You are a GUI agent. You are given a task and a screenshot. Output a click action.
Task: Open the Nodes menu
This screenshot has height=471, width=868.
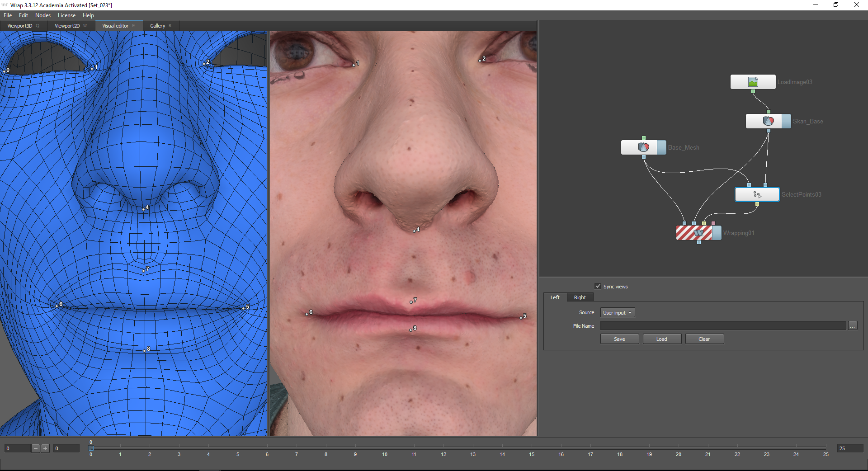point(43,15)
